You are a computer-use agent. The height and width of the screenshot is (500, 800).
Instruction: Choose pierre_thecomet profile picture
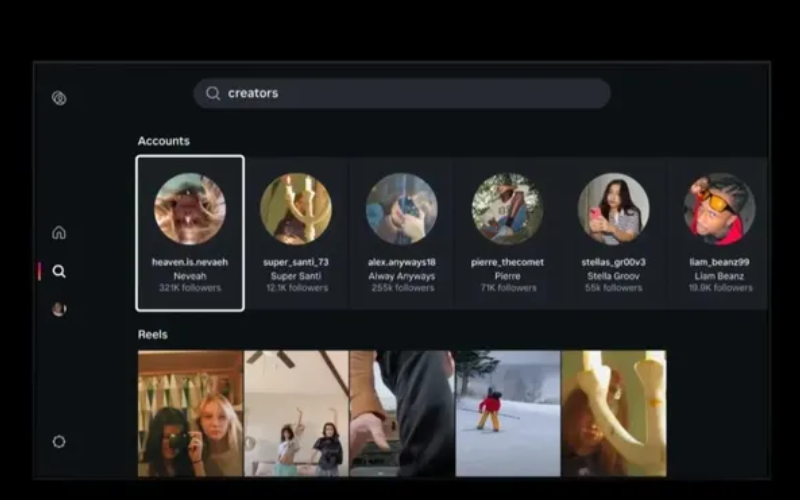pyautogui.click(x=507, y=209)
